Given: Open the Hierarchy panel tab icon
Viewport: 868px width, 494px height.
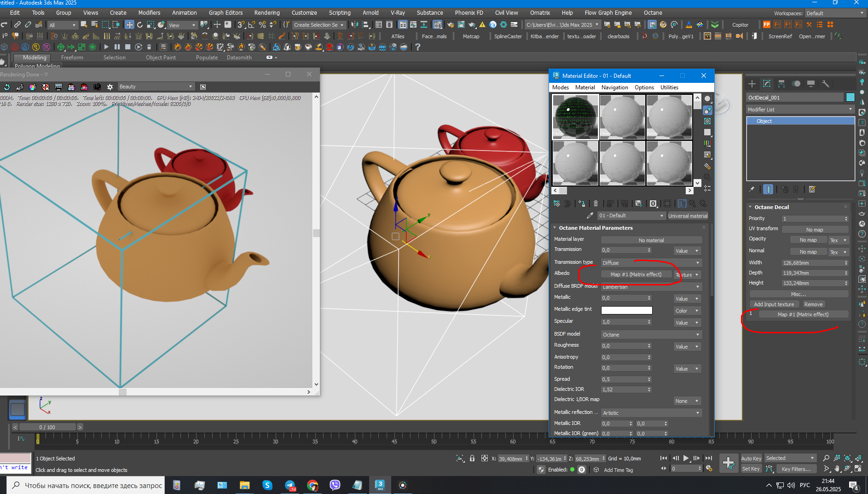Looking at the screenshot, I should [x=781, y=84].
